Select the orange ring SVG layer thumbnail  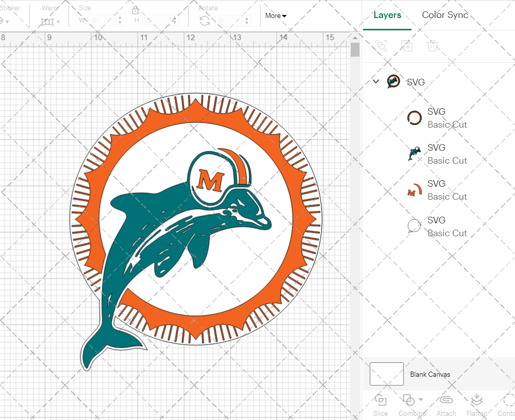click(414, 117)
